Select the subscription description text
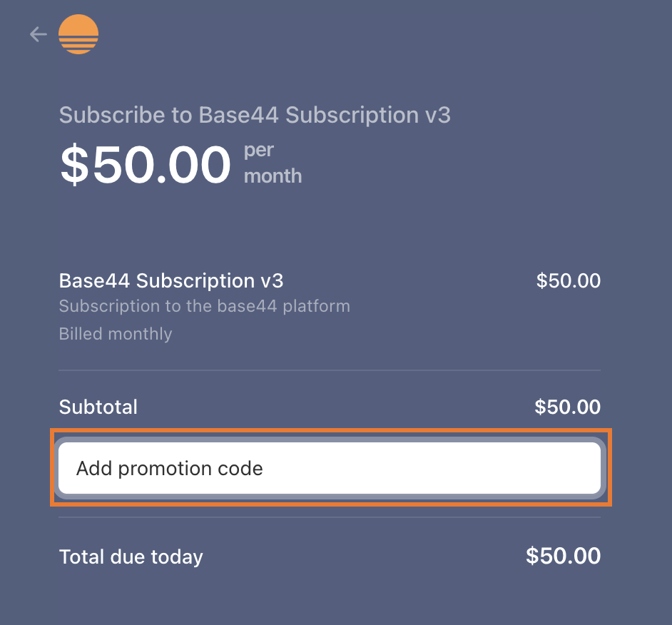672x625 pixels. (x=205, y=306)
